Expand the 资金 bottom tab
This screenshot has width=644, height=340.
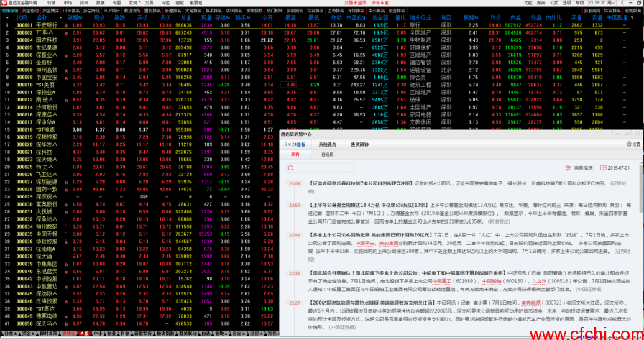[x=27, y=333]
